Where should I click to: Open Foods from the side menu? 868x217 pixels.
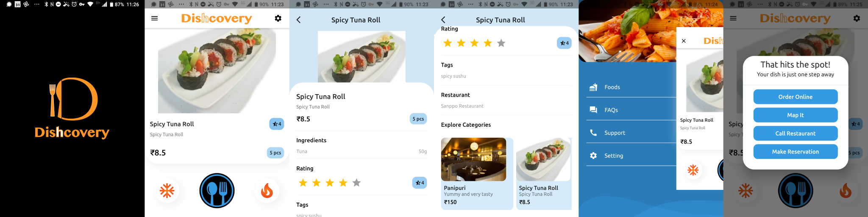(x=612, y=87)
